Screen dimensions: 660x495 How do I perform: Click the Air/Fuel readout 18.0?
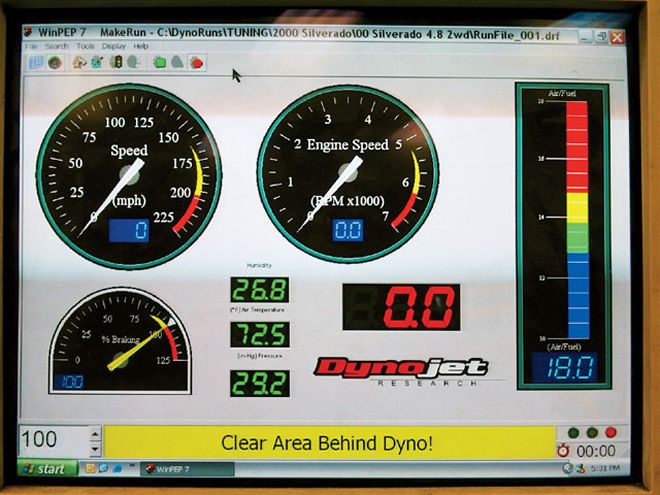[564, 367]
